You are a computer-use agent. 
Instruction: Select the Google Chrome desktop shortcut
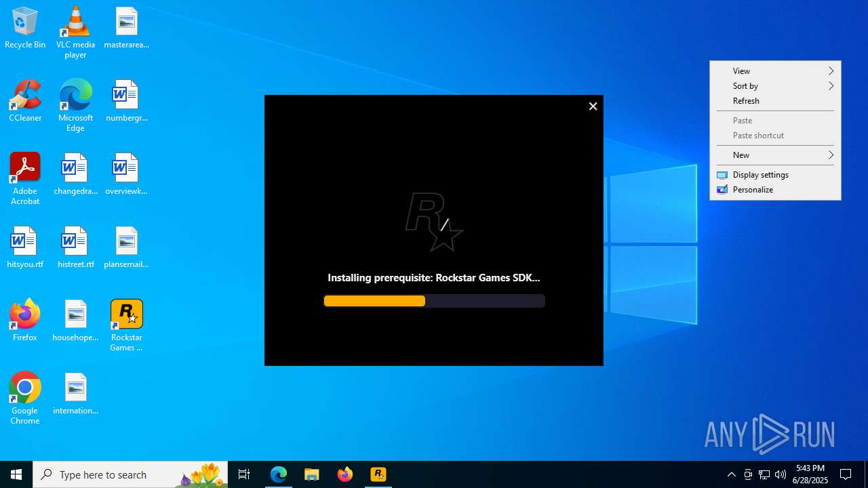coord(25,399)
